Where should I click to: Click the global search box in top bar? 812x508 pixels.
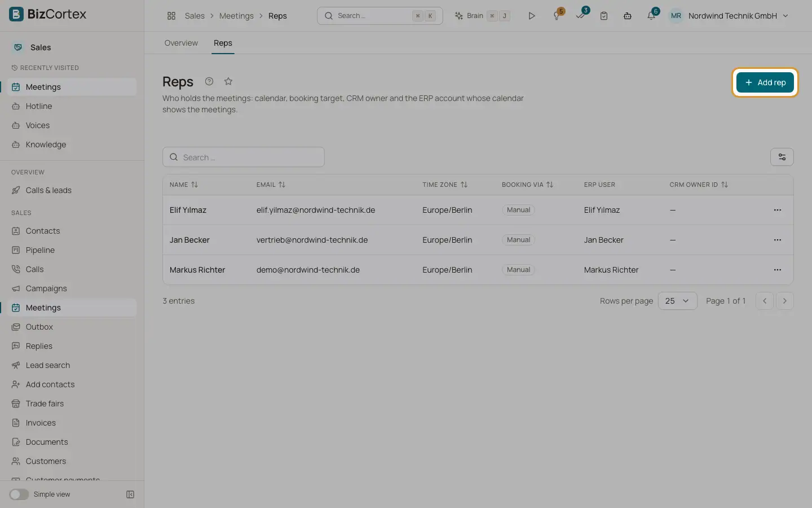tap(380, 16)
